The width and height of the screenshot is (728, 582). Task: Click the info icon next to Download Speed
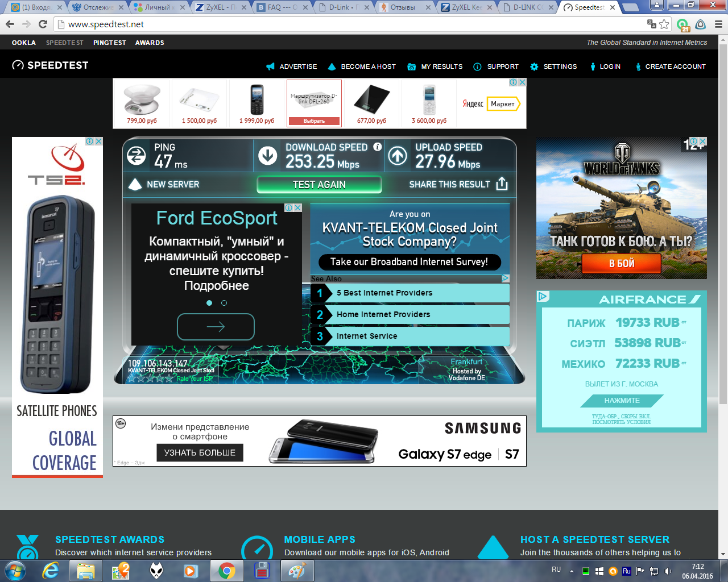378,147
